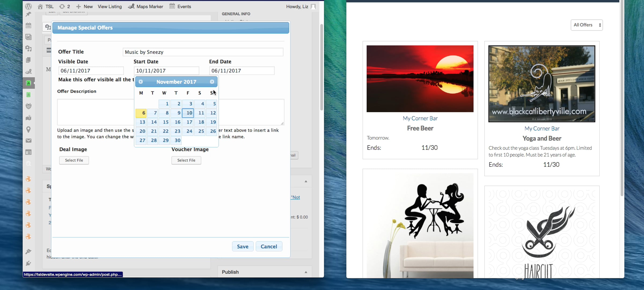The width and height of the screenshot is (644, 290).
Task: Go to the next month in the datepicker
Action: pyautogui.click(x=212, y=82)
